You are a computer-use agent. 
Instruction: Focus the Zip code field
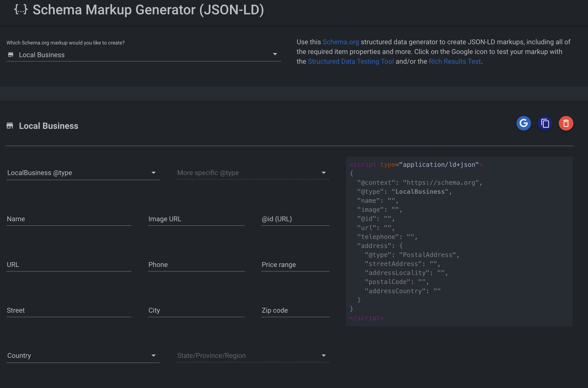[x=295, y=310]
